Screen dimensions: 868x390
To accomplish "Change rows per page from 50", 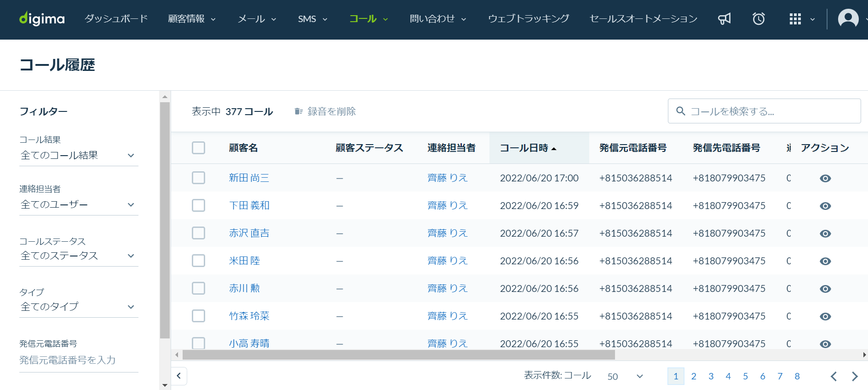I will pos(625,376).
